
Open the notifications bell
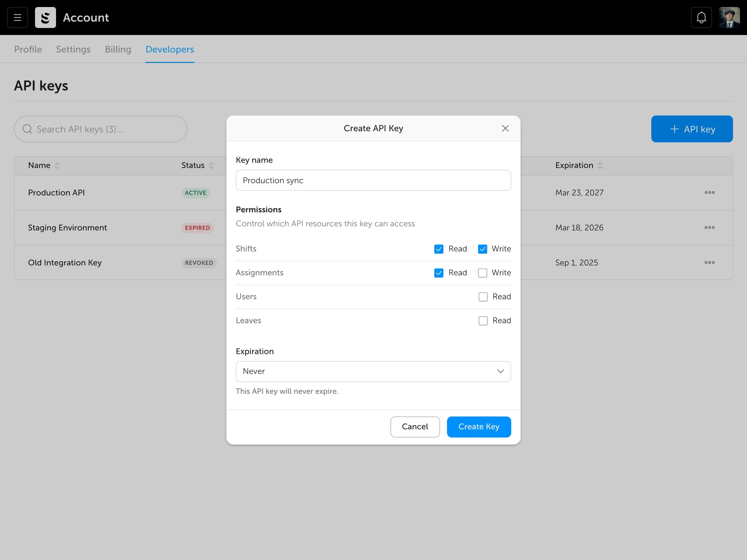[x=701, y=17]
